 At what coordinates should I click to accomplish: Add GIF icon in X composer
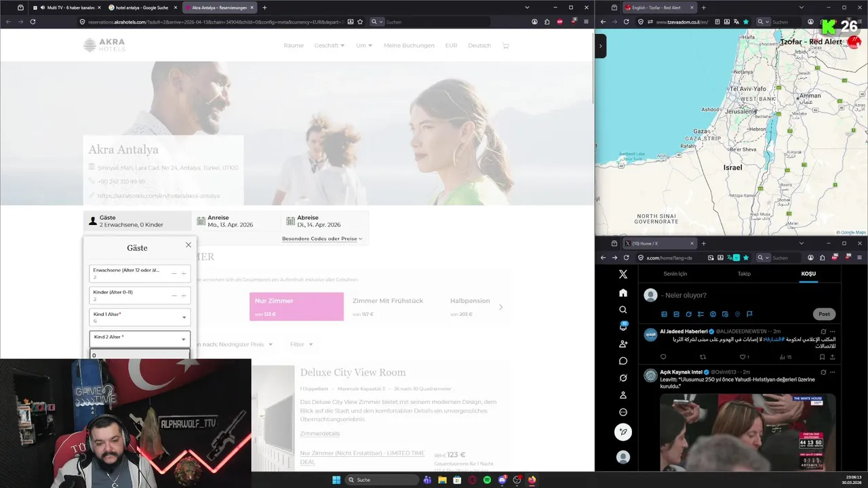[x=676, y=314]
